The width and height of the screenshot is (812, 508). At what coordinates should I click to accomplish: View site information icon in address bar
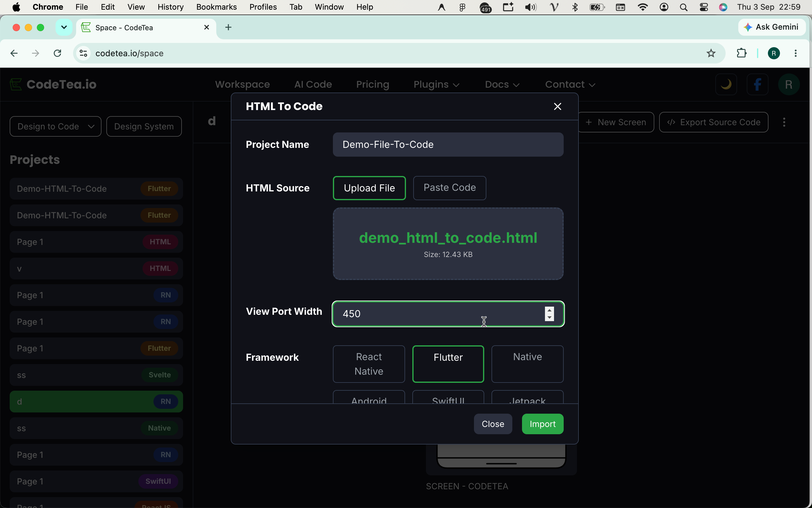tap(83, 53)
